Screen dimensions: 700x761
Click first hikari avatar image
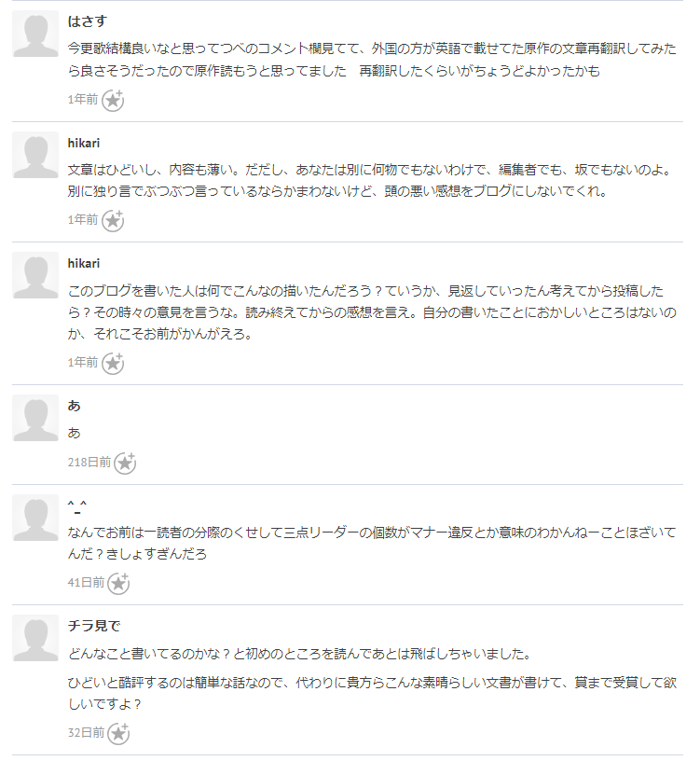click(35, 155)
